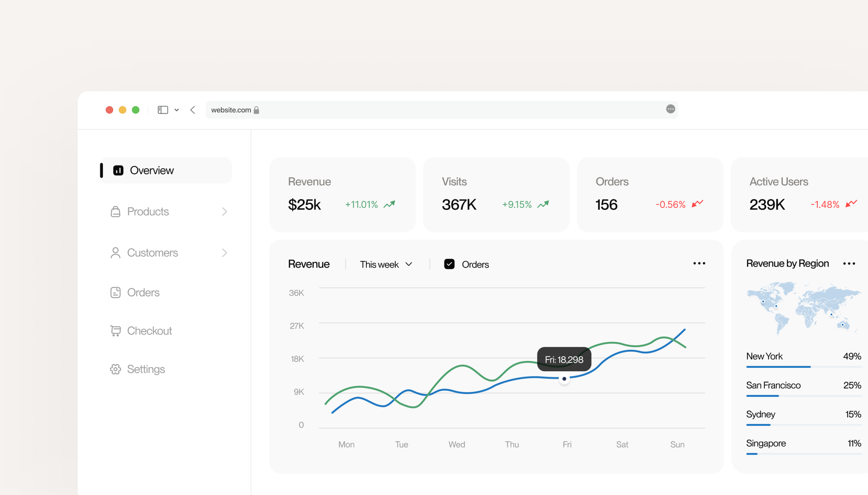868x495 pixels.
Task: Click the Products bag icon
Action: click(115, 211)
